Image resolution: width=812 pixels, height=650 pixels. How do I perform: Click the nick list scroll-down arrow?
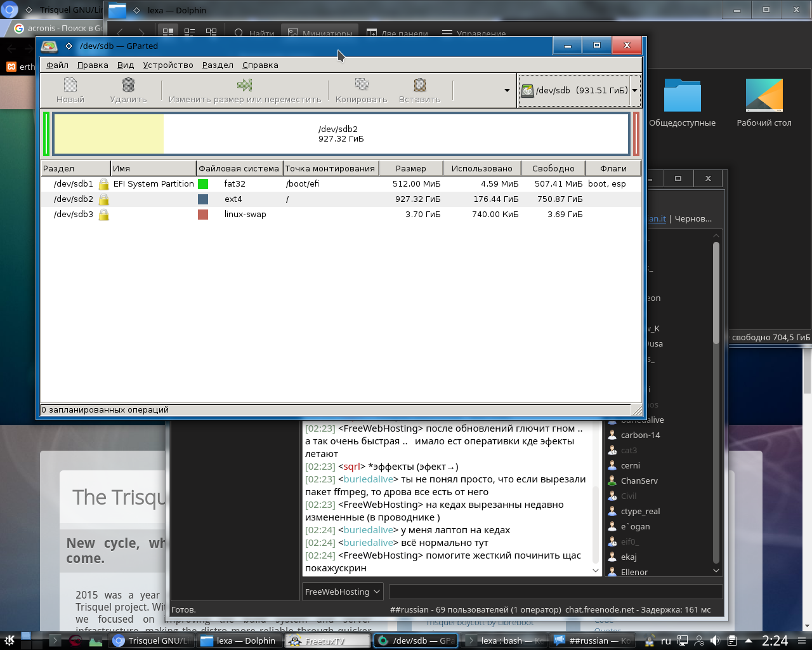pyautogui.click(x=716, y=571)
